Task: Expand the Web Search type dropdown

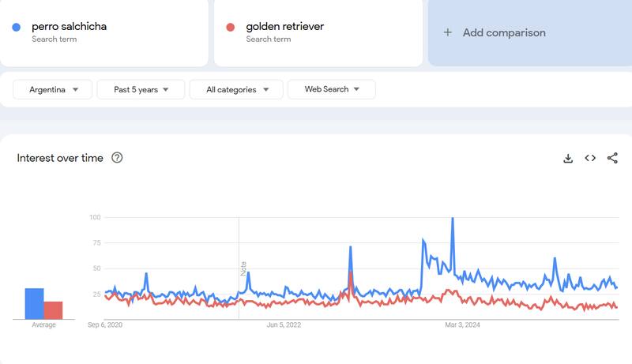Action: (x=332, y=89)
